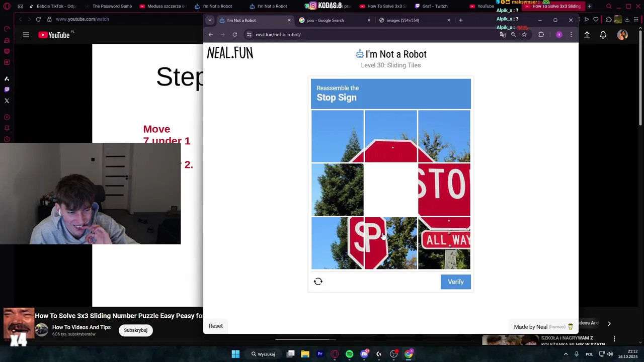Close the pou - Google Search tab
Screen dimensions: 644x362
pyautogui.click(x=369, y=20)
